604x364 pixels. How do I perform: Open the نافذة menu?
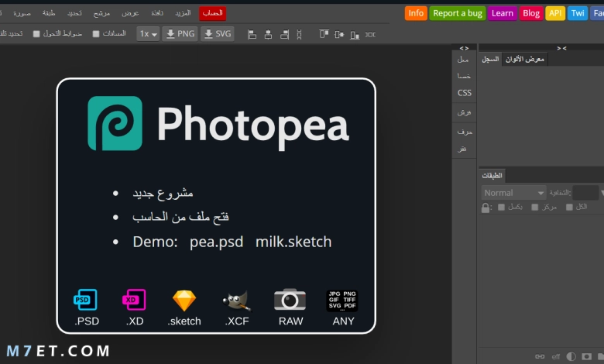tap(157, 13)
